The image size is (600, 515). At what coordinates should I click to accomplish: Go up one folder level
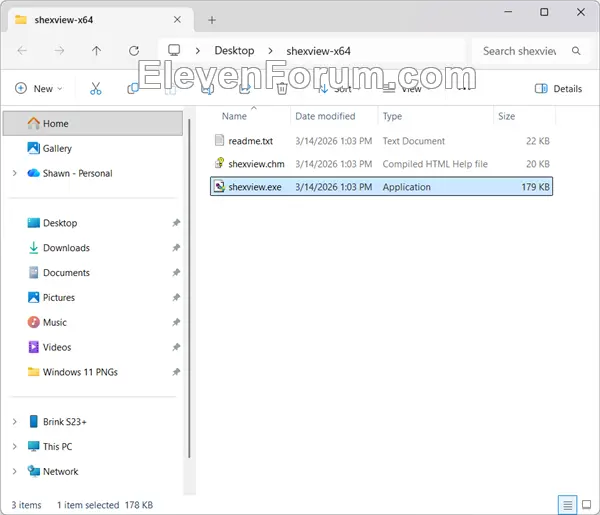[96, 51]
